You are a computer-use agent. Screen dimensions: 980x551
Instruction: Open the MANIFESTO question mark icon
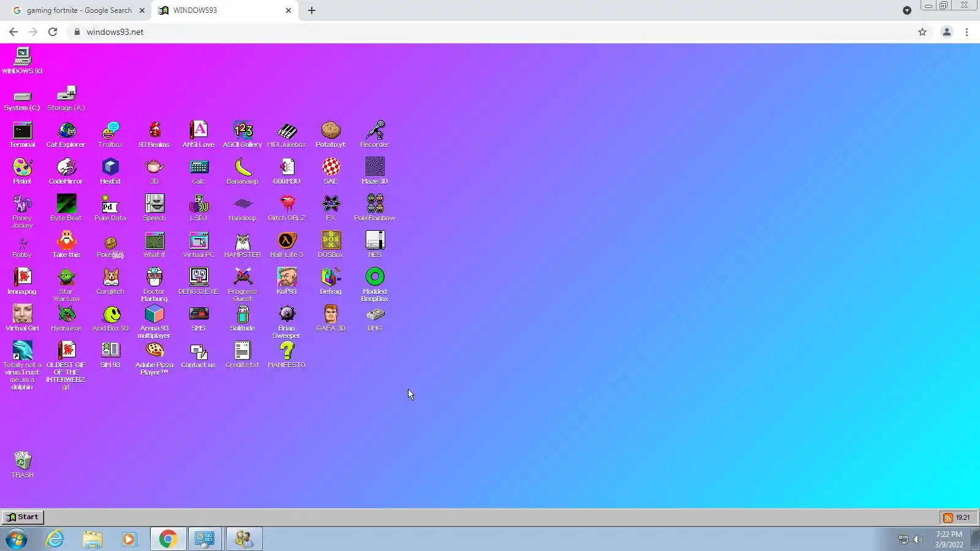click(287, 355)
